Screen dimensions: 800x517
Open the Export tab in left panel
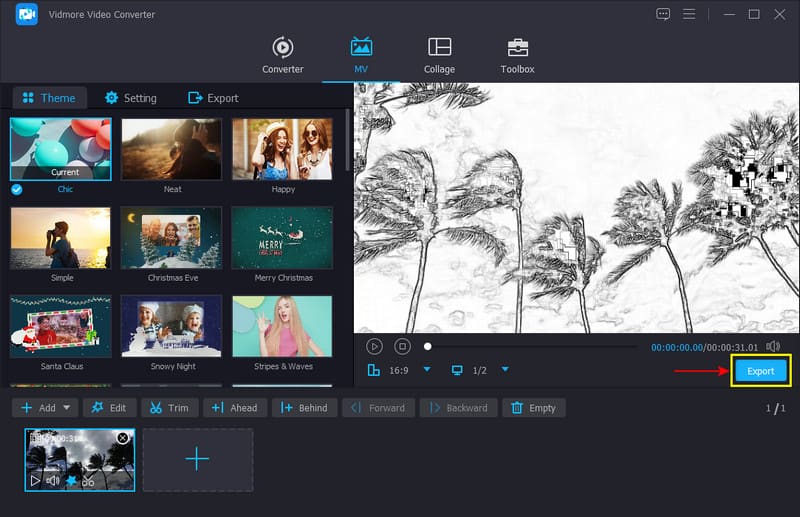pos(213,98)
